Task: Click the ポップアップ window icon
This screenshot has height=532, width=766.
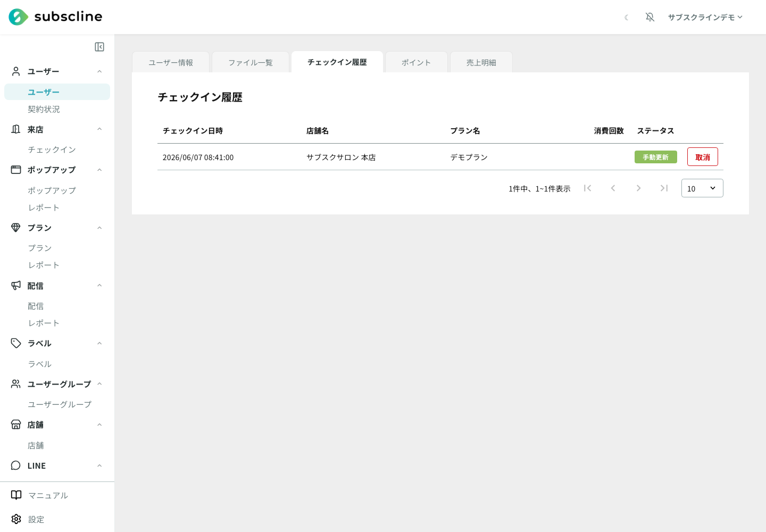Action: click(x=16, y=170)
